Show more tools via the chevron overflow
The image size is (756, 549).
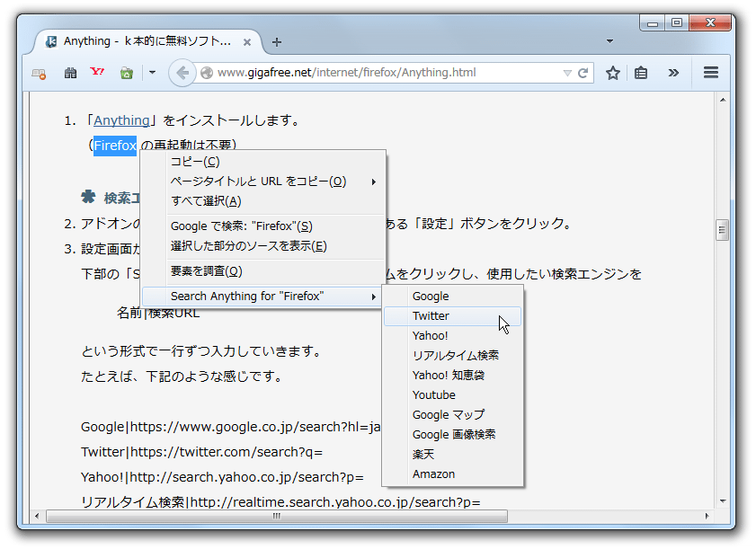point(673,73)
